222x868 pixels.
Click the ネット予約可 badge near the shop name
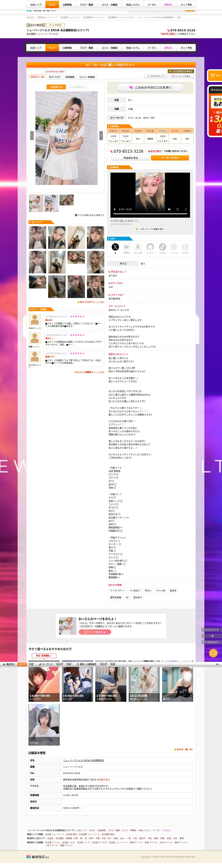[55, 25]
